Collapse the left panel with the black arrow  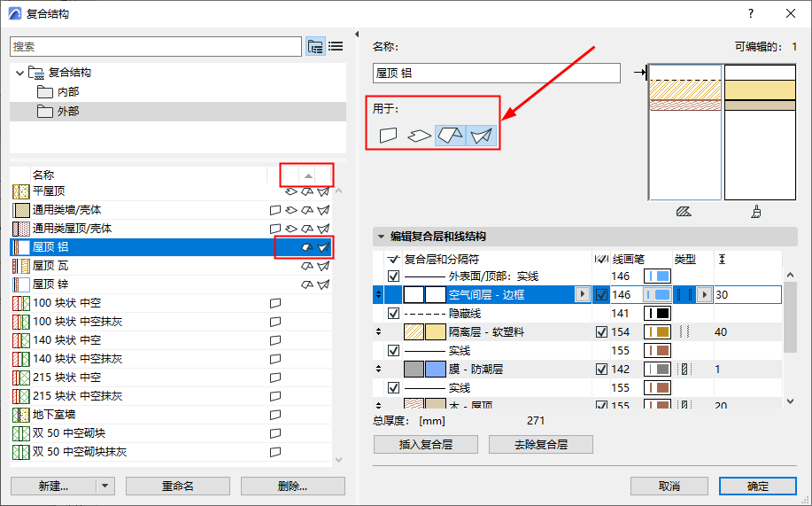click(357, 35)
